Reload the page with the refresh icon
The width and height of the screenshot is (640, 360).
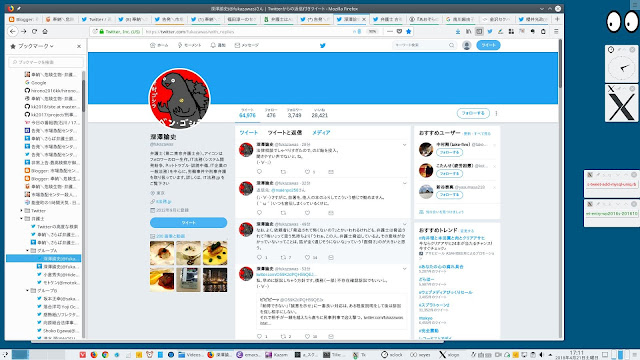(34, 31)
